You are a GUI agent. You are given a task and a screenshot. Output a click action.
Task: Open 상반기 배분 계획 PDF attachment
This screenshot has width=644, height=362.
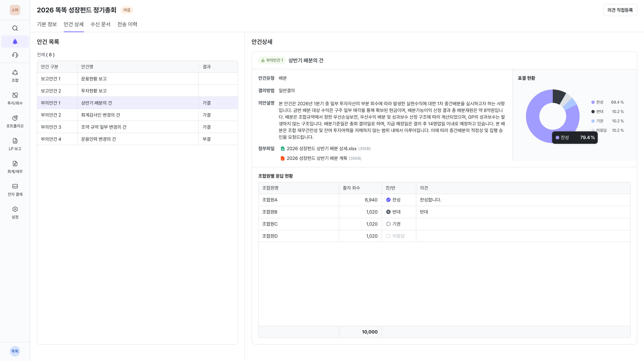point(316,158)
